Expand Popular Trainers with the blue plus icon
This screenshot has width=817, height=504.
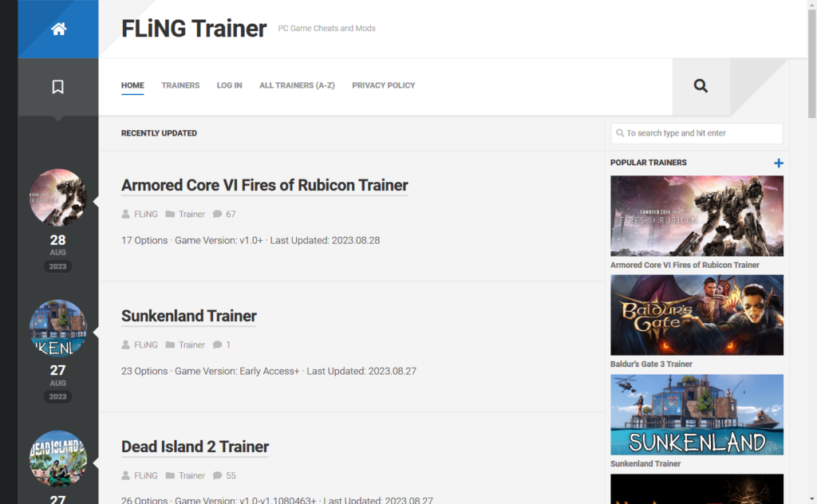click(779, 163)
